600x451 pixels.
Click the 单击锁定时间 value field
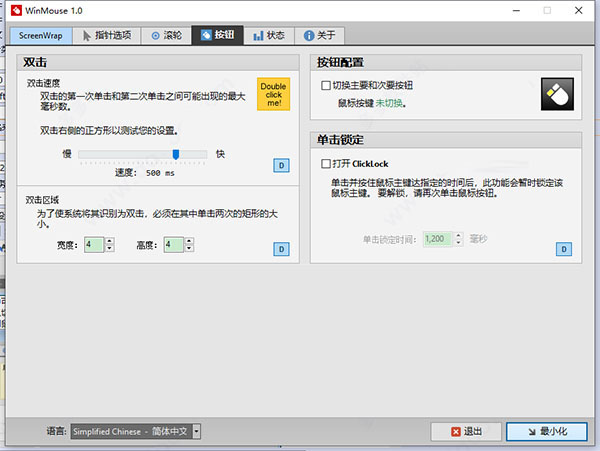pos(437,239)
